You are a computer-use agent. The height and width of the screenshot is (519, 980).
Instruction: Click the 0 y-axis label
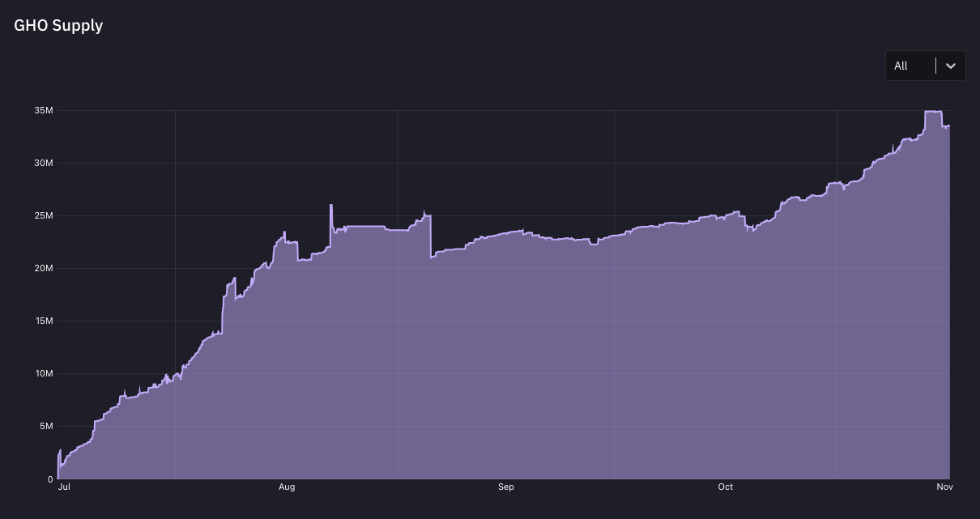(50, 479)
